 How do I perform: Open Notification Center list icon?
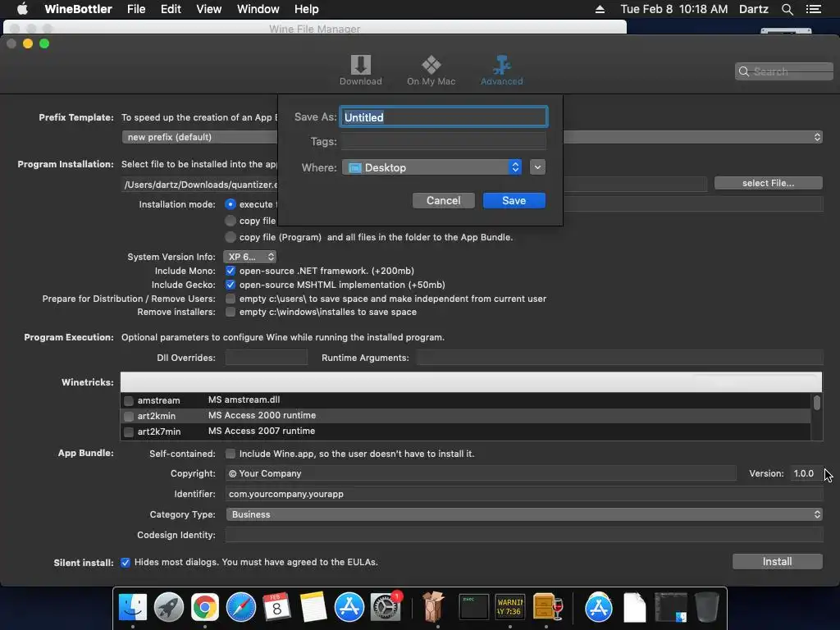tap(814, 9)
